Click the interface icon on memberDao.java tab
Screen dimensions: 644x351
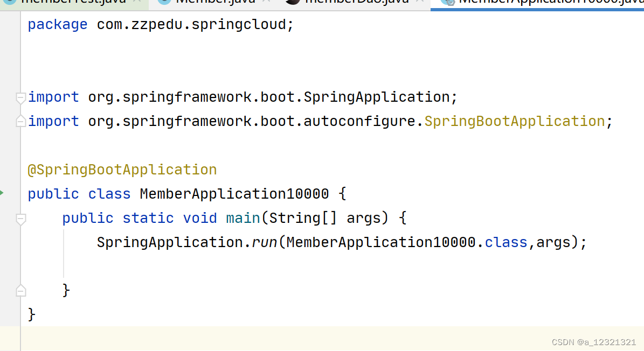(292, 2)
